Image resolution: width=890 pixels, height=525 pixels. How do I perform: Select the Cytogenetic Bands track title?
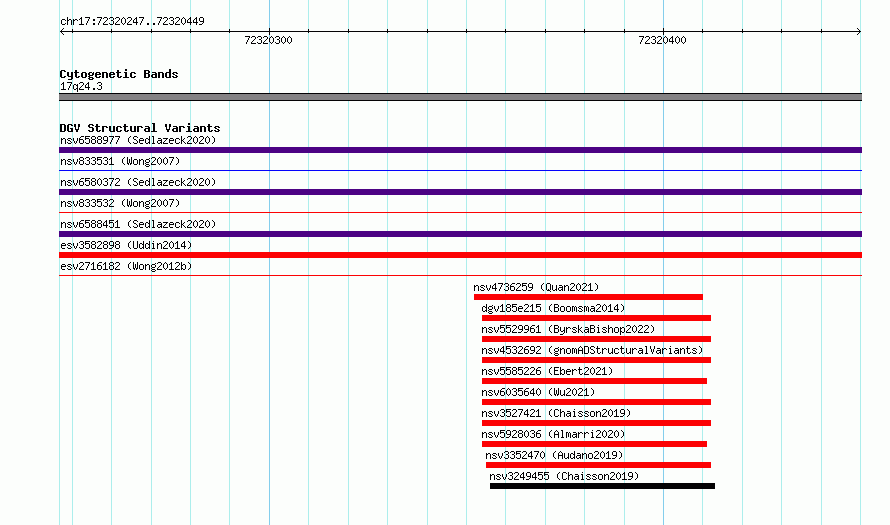pos(119,74)
